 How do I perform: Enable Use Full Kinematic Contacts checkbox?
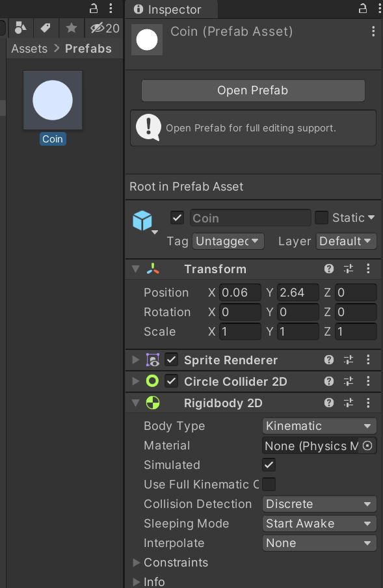[x=269, y=485]
